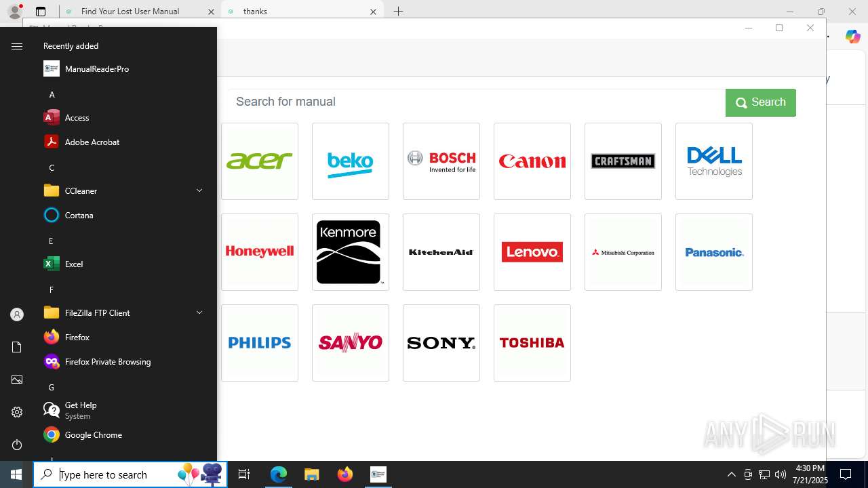Open Microsoft Edge from the taskbar

pos(279,474)
